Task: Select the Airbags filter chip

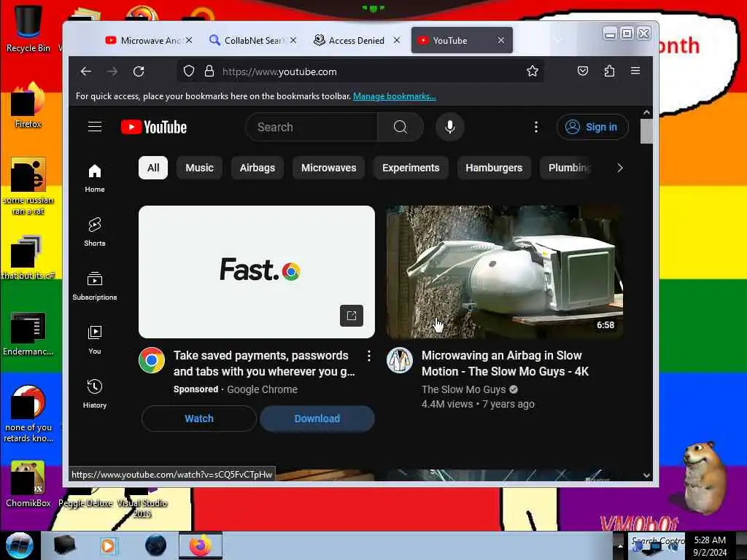Action: (258, 168)
